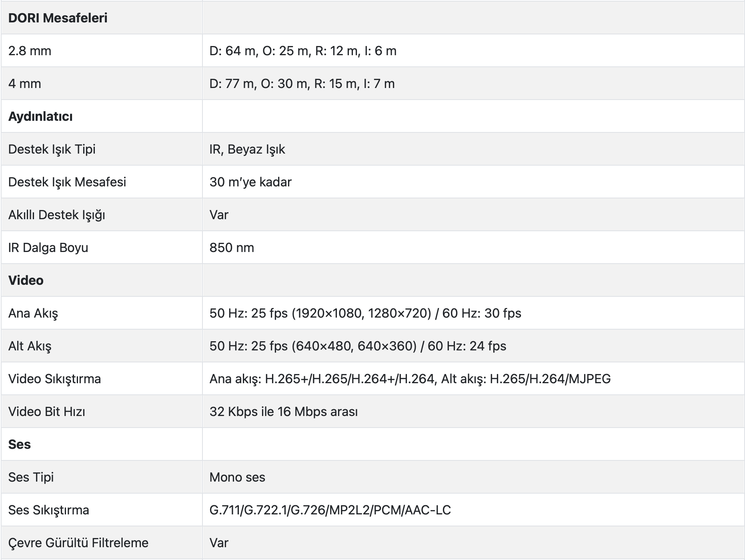
Task: Select the Destek Işık Tipi label
Action: [x=52, y=149]
